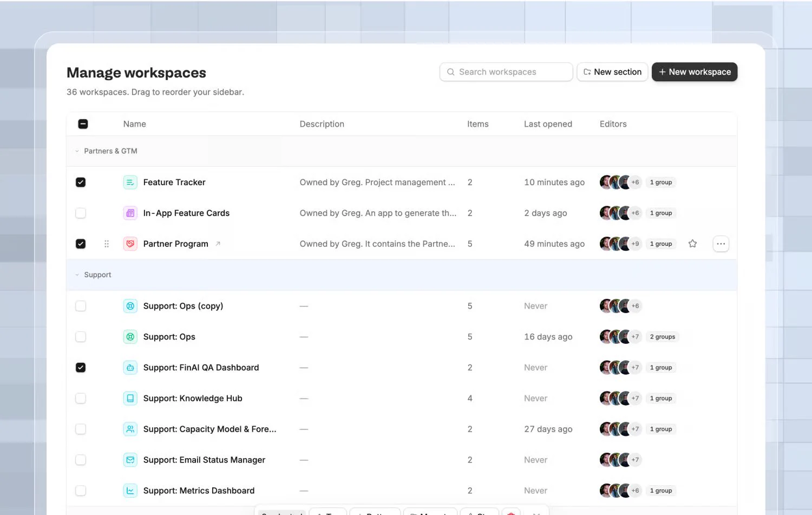Open the more options menu for Partner Program
812x515 pixels.
[721, 244]
